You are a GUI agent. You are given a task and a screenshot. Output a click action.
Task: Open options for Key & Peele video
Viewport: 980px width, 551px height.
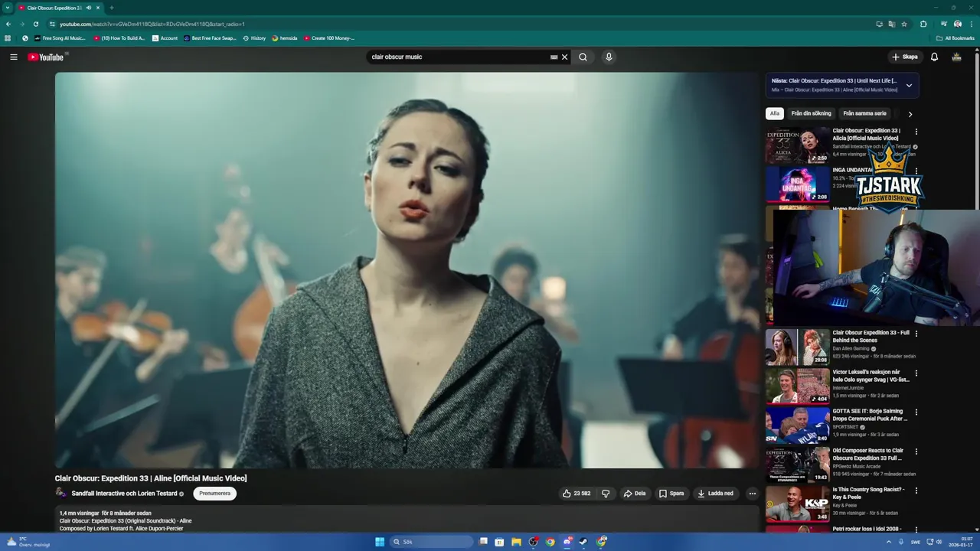[916, 491]
